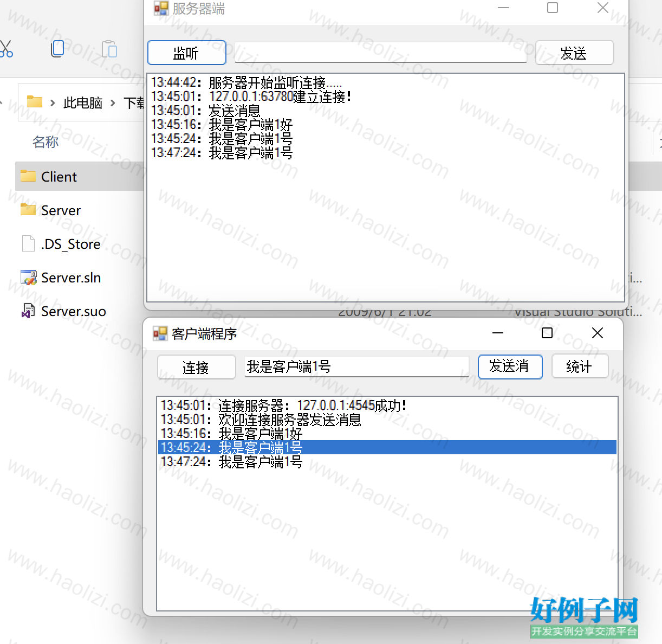Click the folder icon in address bar
This screenshot has width=662, height=644.
point(35,102)
